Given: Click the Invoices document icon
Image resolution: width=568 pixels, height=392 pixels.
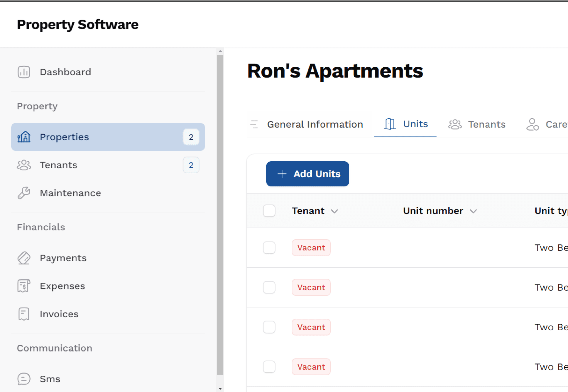Looking at the screenshot, I should click(x=24, y=314).
